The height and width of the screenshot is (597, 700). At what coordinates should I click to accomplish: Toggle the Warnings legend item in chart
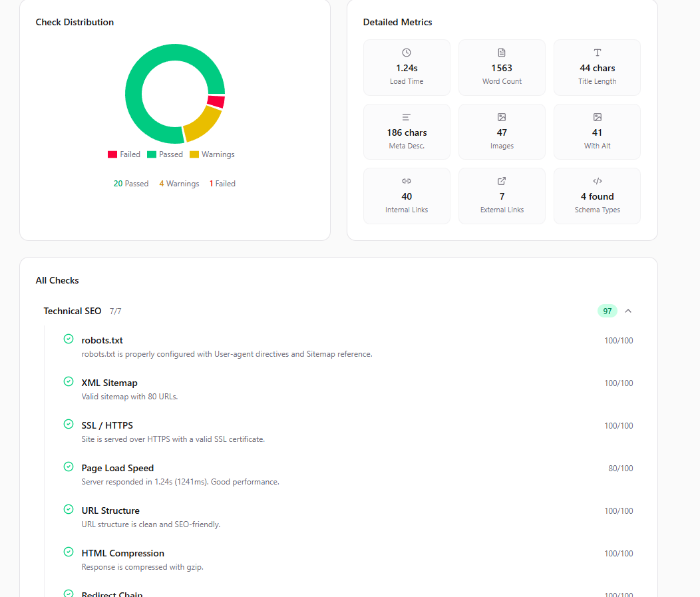pos(212,154)
